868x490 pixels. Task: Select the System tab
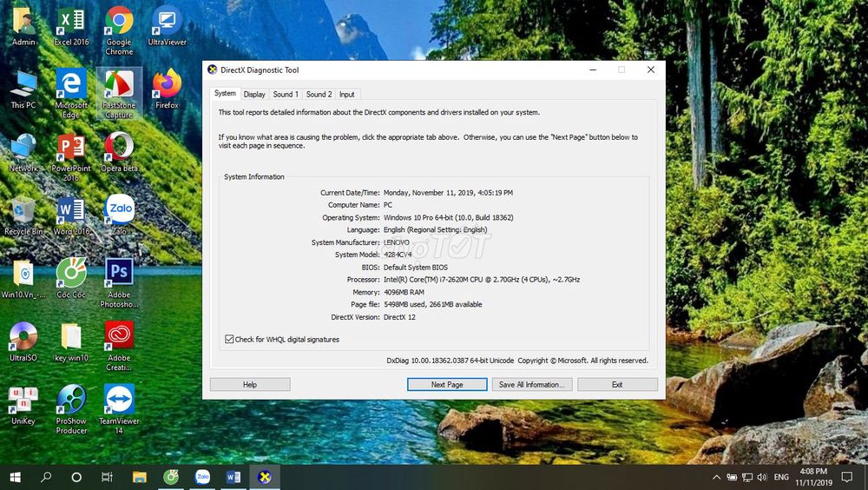click(226, 93)
